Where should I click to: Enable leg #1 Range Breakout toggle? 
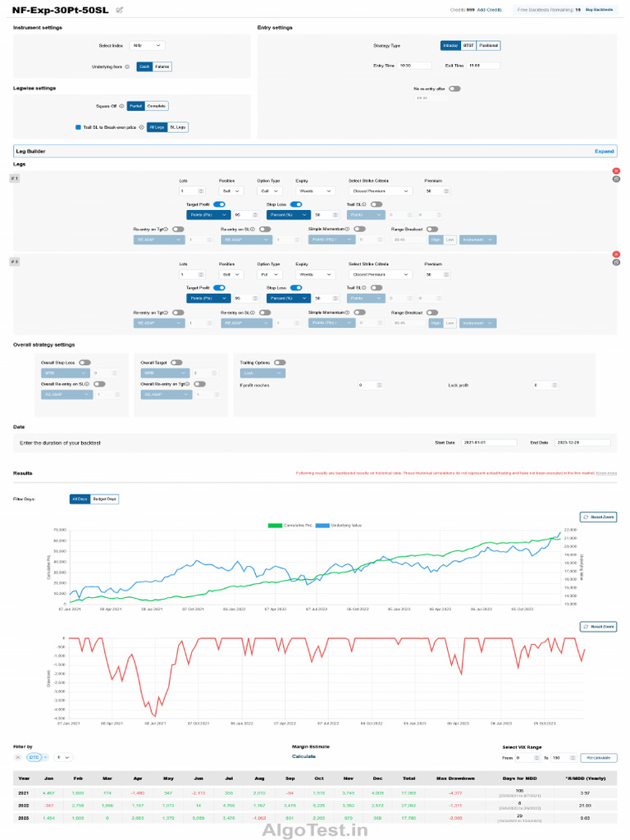[x=432, y=230]
